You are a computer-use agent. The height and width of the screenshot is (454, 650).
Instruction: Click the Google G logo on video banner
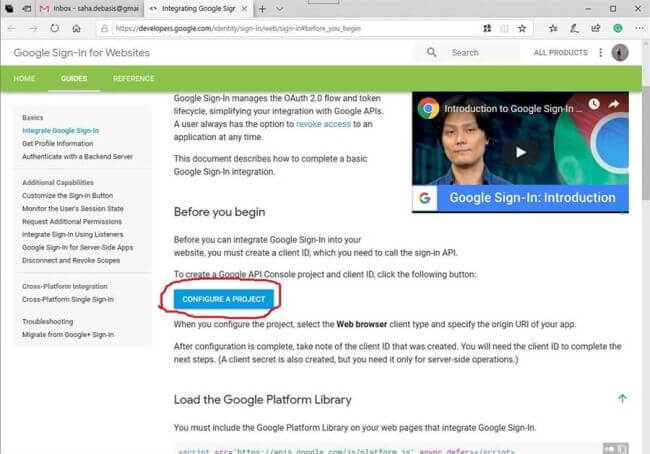[424, 198]
